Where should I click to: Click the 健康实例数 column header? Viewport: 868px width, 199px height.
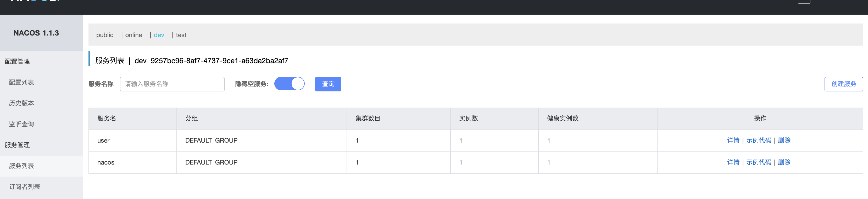[598, 119]
